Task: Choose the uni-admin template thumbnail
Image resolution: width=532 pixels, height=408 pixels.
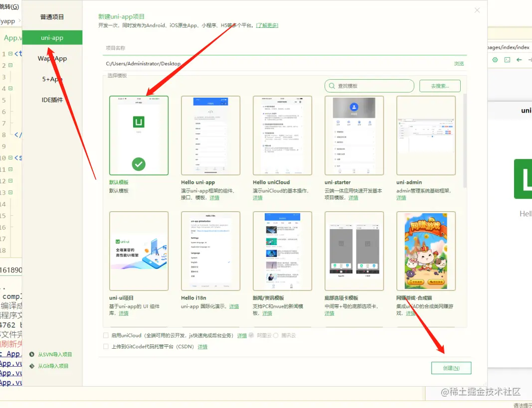Action: coord(426,136)
